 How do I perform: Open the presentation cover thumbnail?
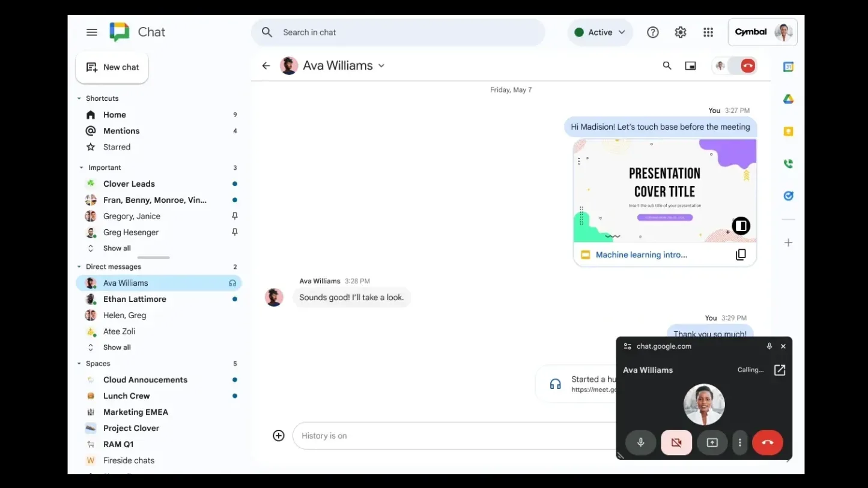[665, 191]
